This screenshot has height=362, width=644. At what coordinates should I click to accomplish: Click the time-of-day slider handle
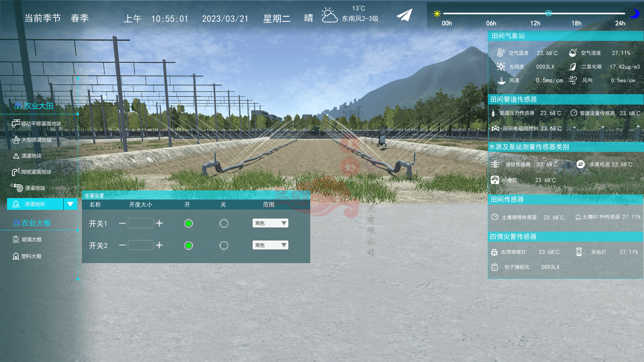[548, 13]
